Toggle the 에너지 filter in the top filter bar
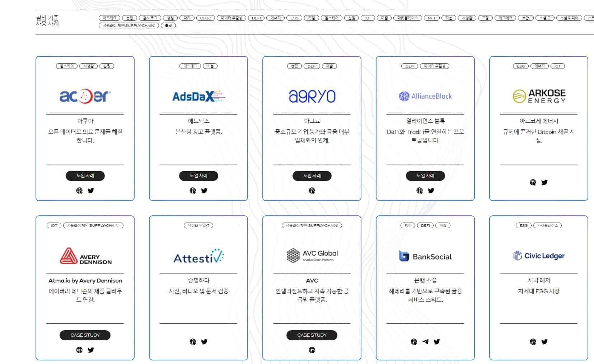The height and width of the screenshot is (364, 594). pos(275,18)
